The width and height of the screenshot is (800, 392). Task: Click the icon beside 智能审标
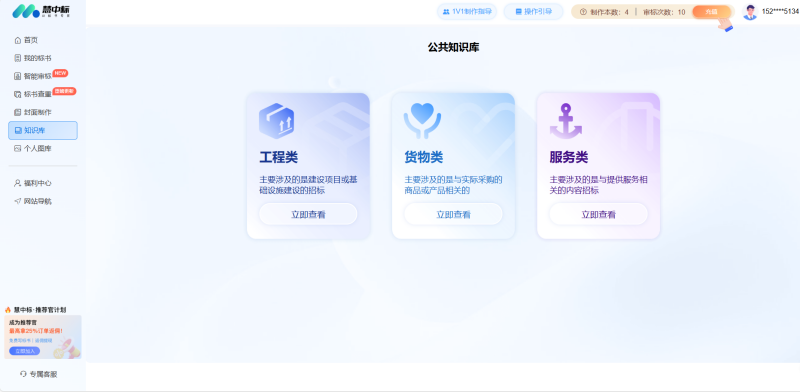tap(18, 76)
